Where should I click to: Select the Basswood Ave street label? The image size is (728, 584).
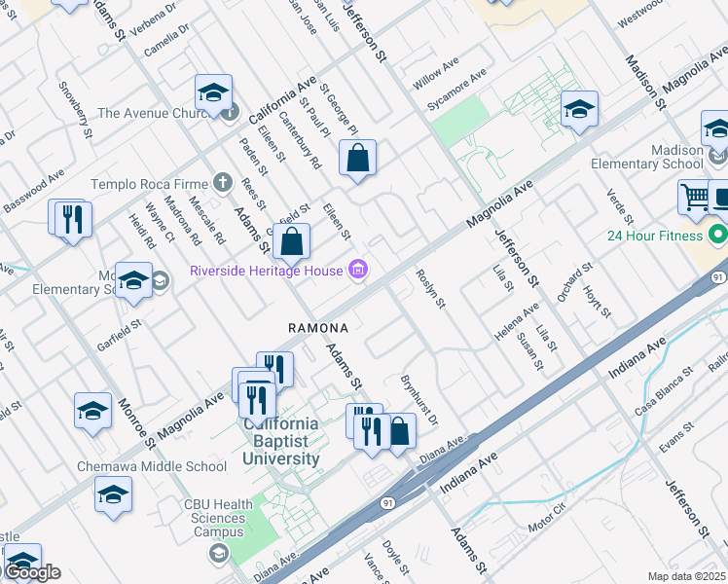coord(34,192)
